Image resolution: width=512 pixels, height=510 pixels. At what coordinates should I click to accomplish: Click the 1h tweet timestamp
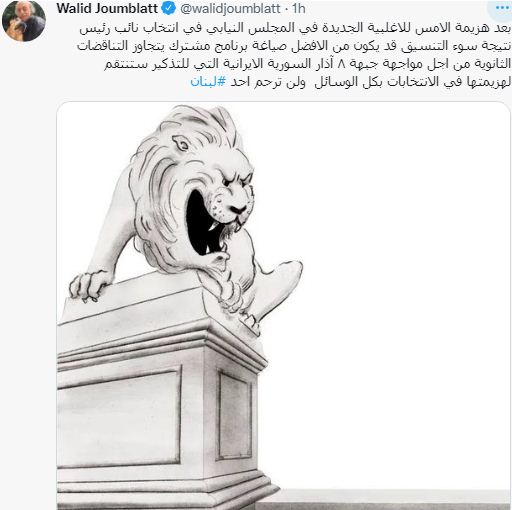[299, 9]
